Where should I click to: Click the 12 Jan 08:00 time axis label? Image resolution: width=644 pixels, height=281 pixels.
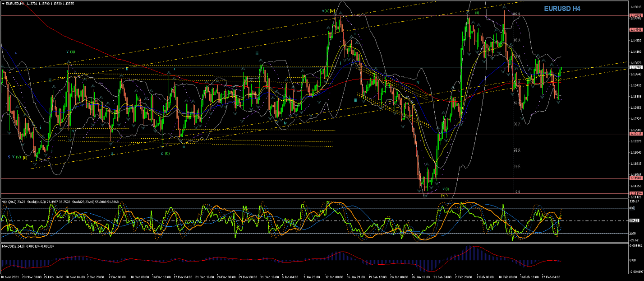point(335,277)
